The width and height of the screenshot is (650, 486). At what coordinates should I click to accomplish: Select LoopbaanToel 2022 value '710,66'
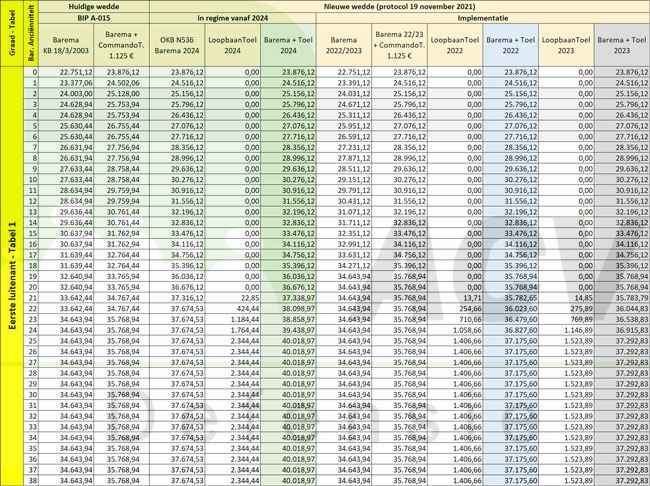pyautogui.click(x=471, y=320)
